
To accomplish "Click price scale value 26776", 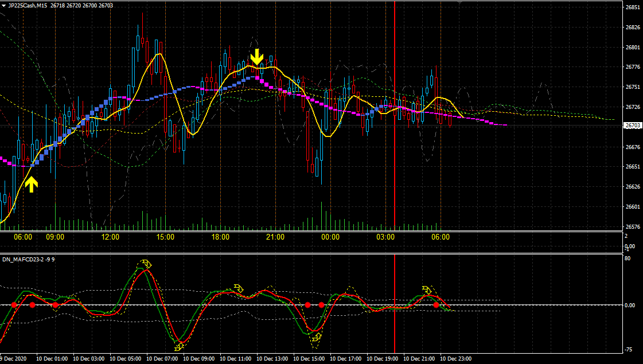I will (x=633, y=67).
